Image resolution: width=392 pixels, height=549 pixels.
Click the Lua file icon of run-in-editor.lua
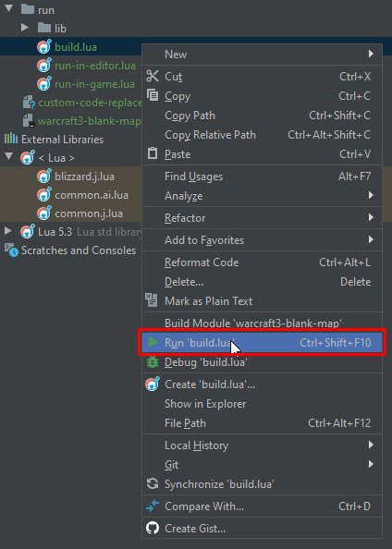point(44,65)
